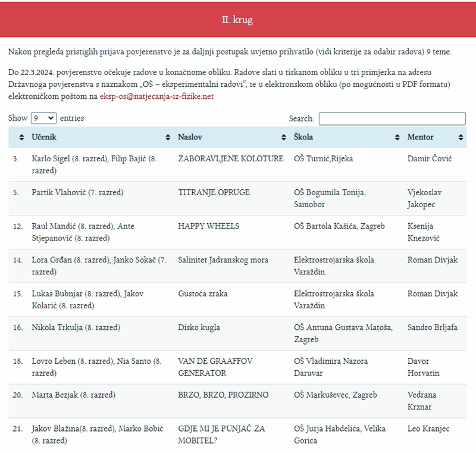Click the Lukas Bubnjar, Jakov Kolarić cell
The width and height of the screenshot is (476, 453).
point(87,299)
